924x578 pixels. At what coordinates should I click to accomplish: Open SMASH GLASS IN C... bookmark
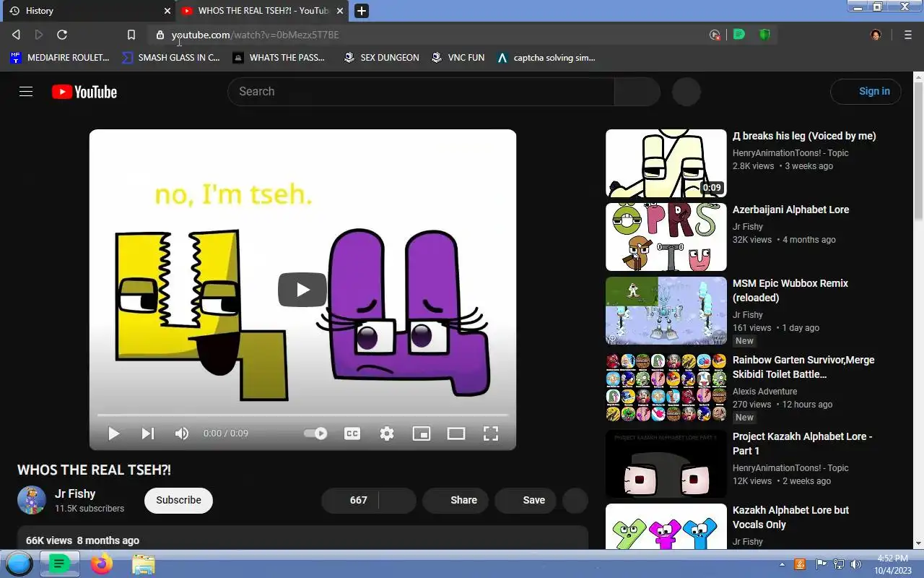[x=171, y=57]
